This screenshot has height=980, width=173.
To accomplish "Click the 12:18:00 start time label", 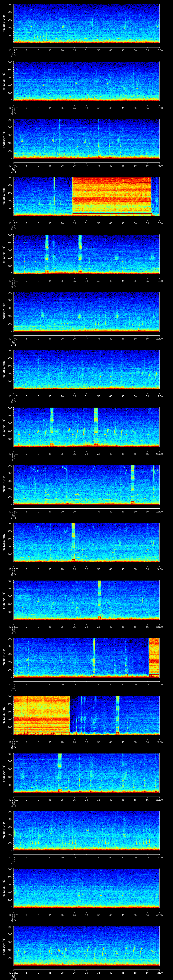I will click(13, 281).
